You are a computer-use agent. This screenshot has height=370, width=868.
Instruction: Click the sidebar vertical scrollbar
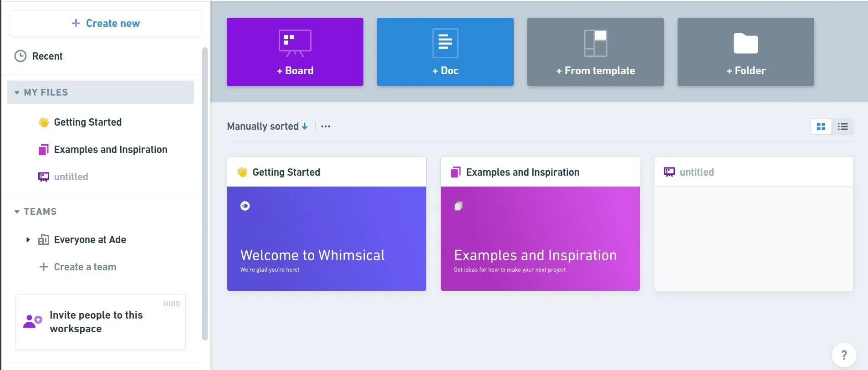[x=205, y=193]
